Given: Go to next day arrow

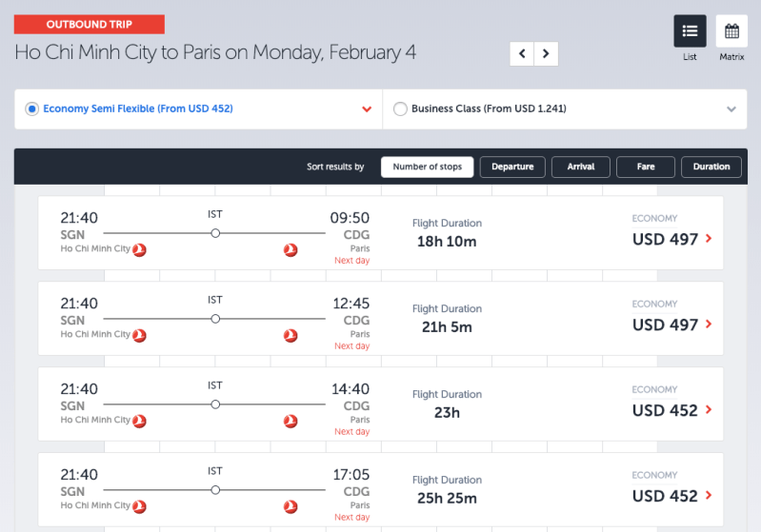Looking at the screenshot, I should tap(546, 54).
